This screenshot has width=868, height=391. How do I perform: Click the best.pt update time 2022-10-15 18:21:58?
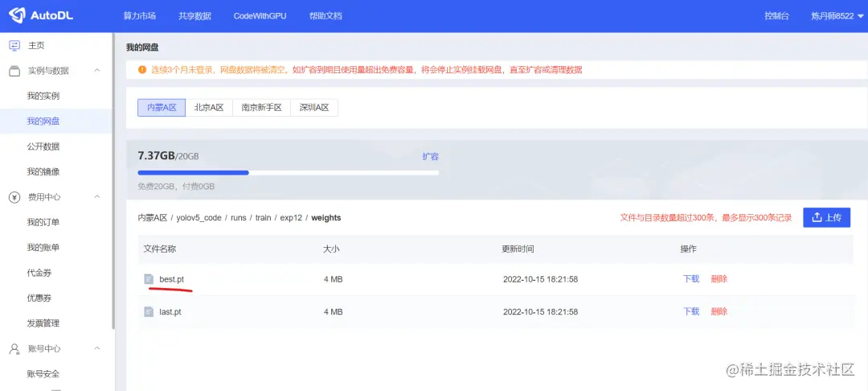tap(540, 279)
